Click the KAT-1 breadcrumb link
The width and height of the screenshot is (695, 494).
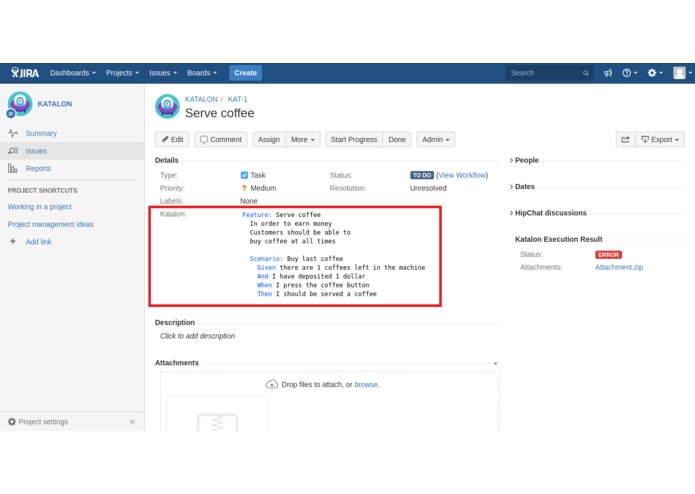point(237,99)
